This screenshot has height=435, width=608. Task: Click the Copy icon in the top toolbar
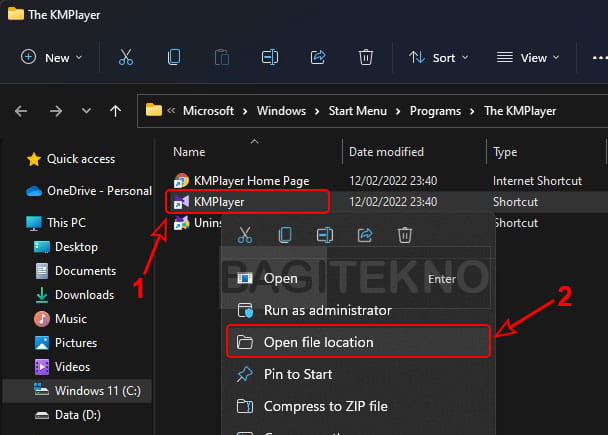tap(174, 57)
